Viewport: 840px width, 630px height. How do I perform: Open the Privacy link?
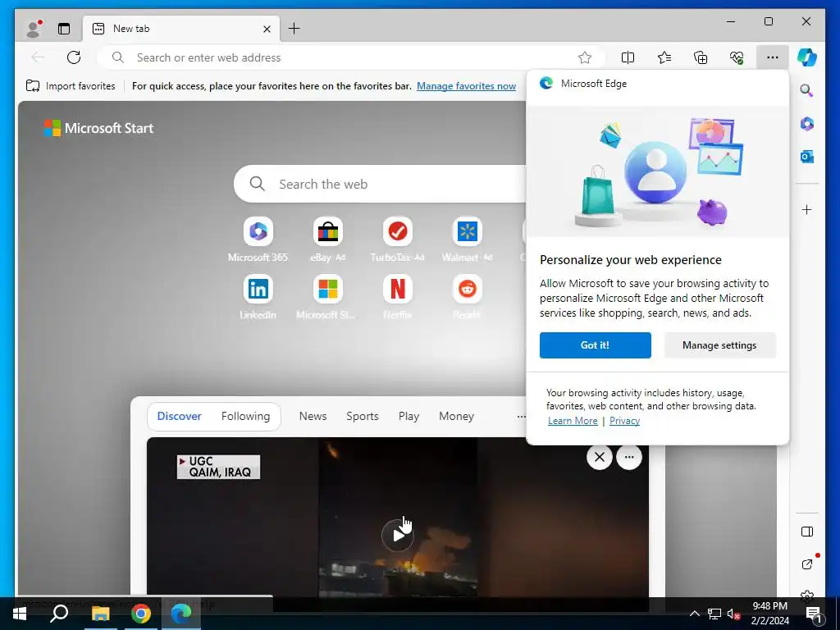[624, 421]
